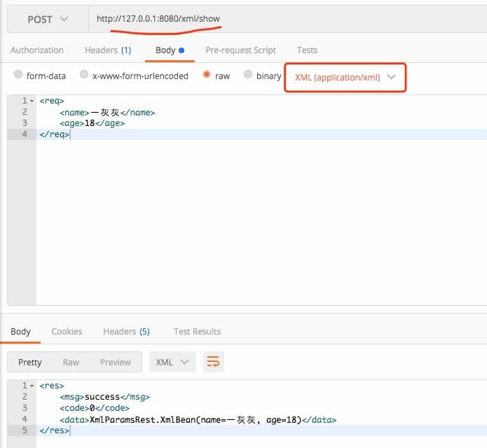
Task: Open the Pre-request Script tab
Action: point(240,50)
